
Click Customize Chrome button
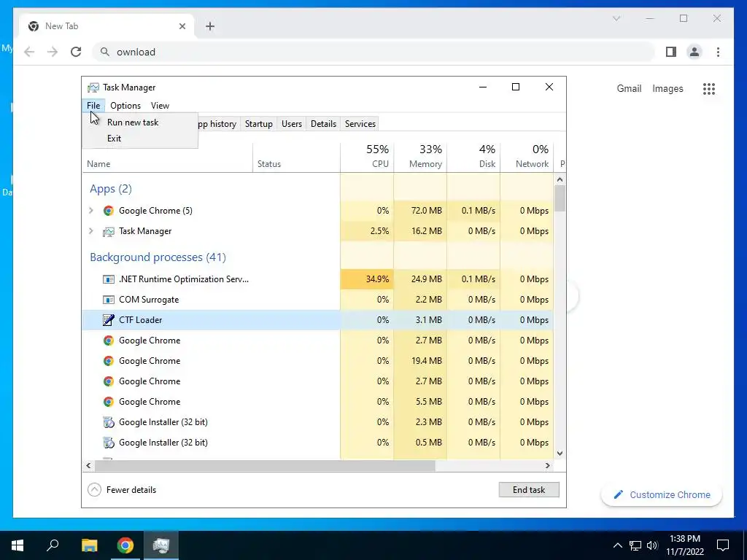[x=662, y=495]
